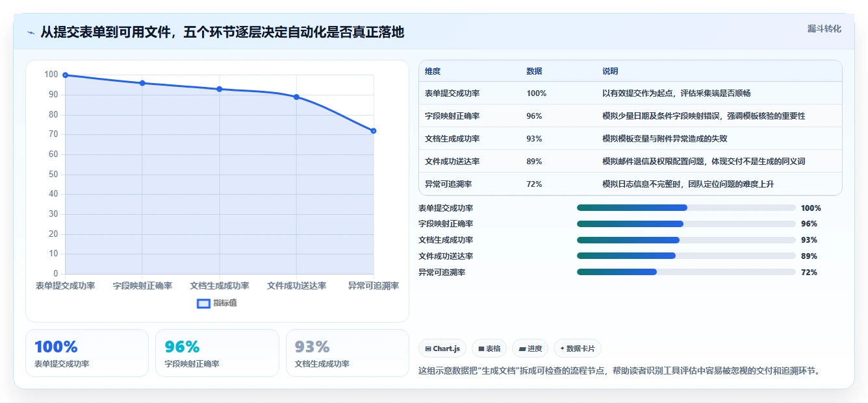This screenshot has height=403, width=868.
Task: Select the Chart.js tag chip
Action: tap(442, 348)
